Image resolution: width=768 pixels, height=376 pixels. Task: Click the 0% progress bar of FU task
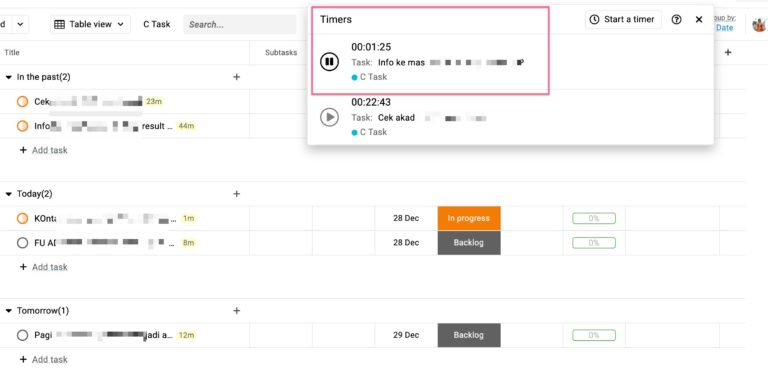pos(594,243)
